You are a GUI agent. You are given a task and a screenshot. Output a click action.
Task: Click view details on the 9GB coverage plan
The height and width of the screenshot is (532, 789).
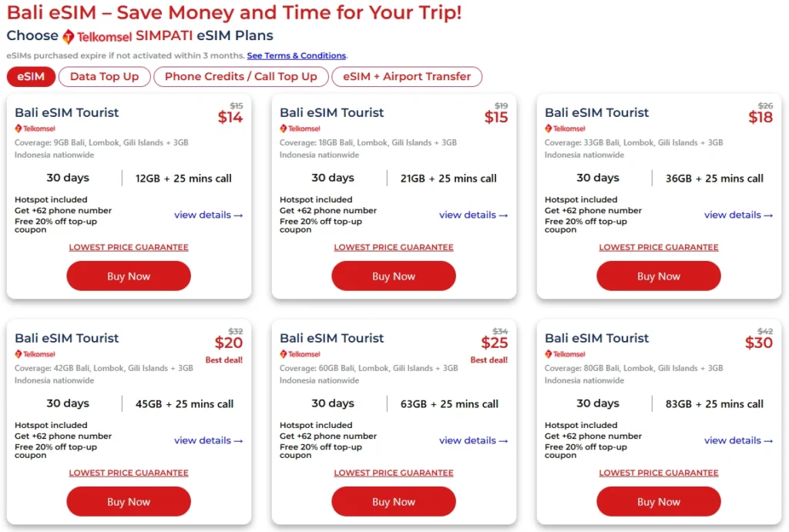coord(208,216)
